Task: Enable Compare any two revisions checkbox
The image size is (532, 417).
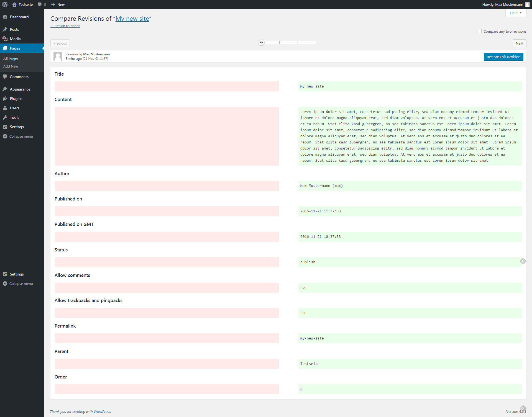Action: point(479,31)
